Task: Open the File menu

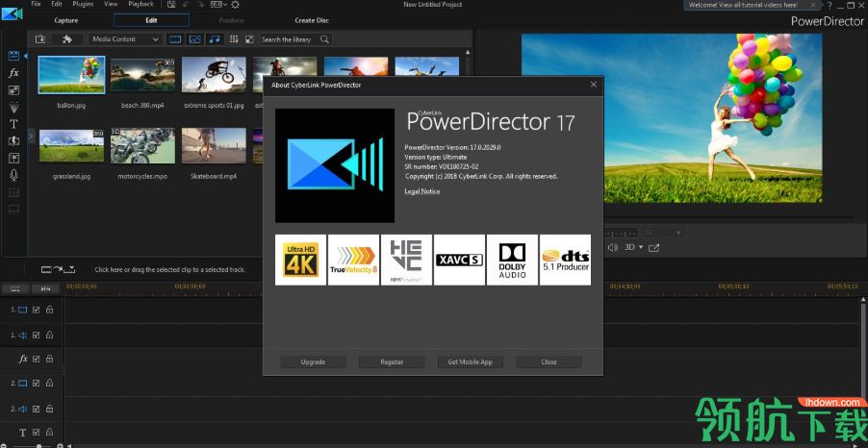Action: pyautogui.click(x=36, y=4)
